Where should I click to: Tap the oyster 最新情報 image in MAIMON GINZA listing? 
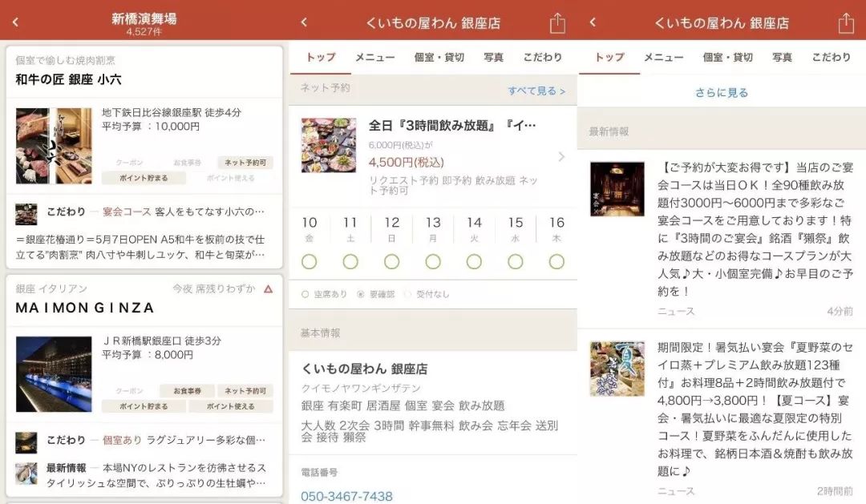(x=26, y=473)
